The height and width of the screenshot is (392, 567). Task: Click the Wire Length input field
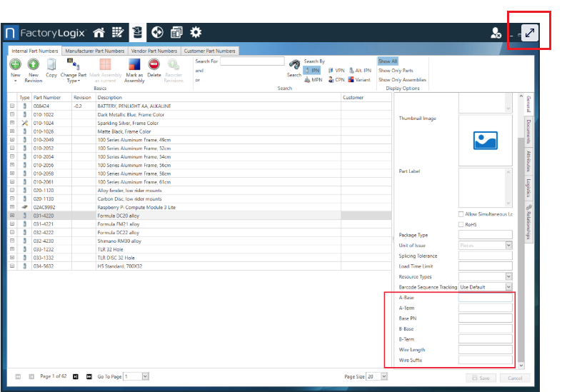click(486, 350)
